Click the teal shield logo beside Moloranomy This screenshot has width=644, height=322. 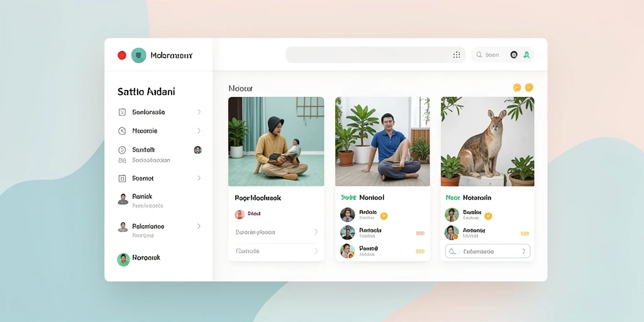138,55
